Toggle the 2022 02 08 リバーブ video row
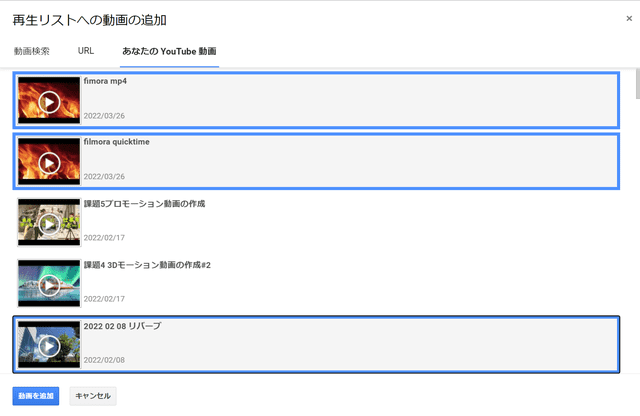 tap(316, 344)
